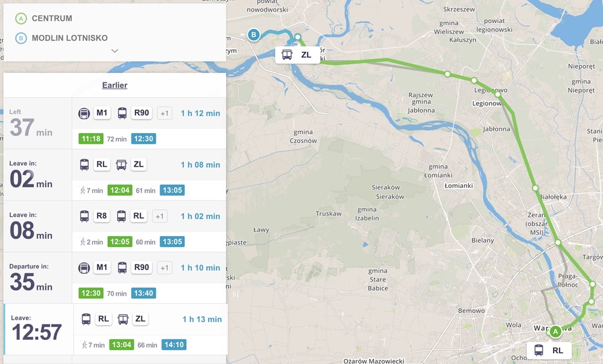
Task: Select CENTRUM origin field
Action: click(x=52, y=18)
